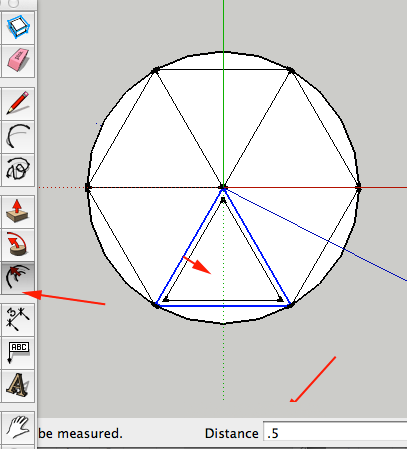407x449 pixels.
Task: Click into the Distance value field
Action: click(335, 433)
